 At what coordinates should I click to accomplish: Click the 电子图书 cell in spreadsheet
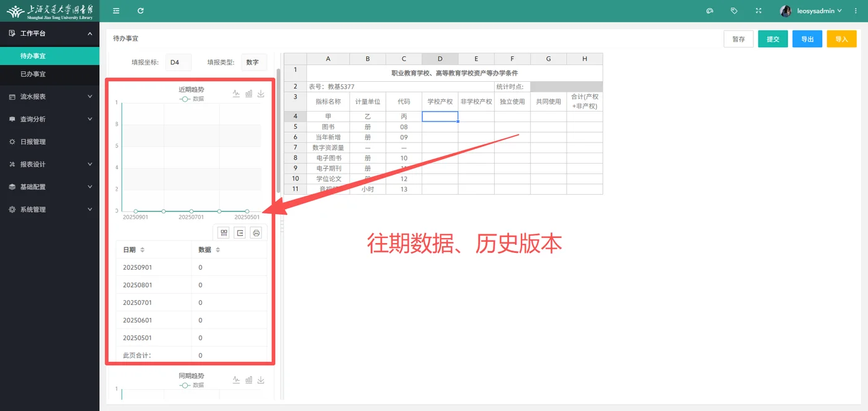tap(328, 158)
